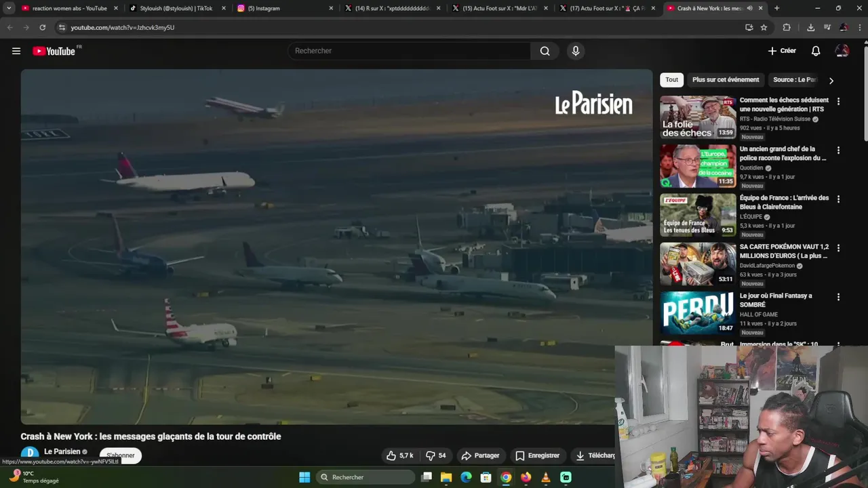
Task: Go to YouTube home via logo
Action: click(x=54, y=51)
